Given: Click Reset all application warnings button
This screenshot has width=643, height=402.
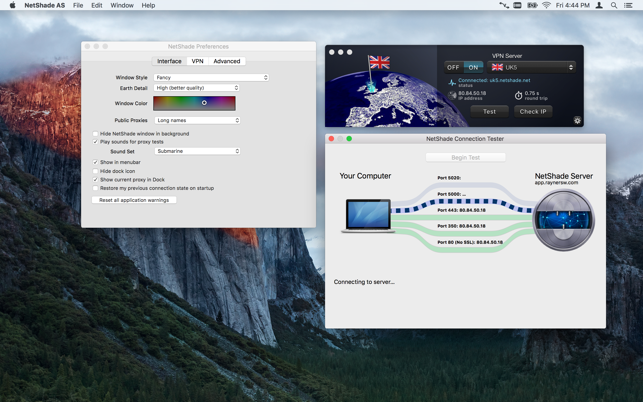Looking at the screenshot, I should click(x=134, y=200).
